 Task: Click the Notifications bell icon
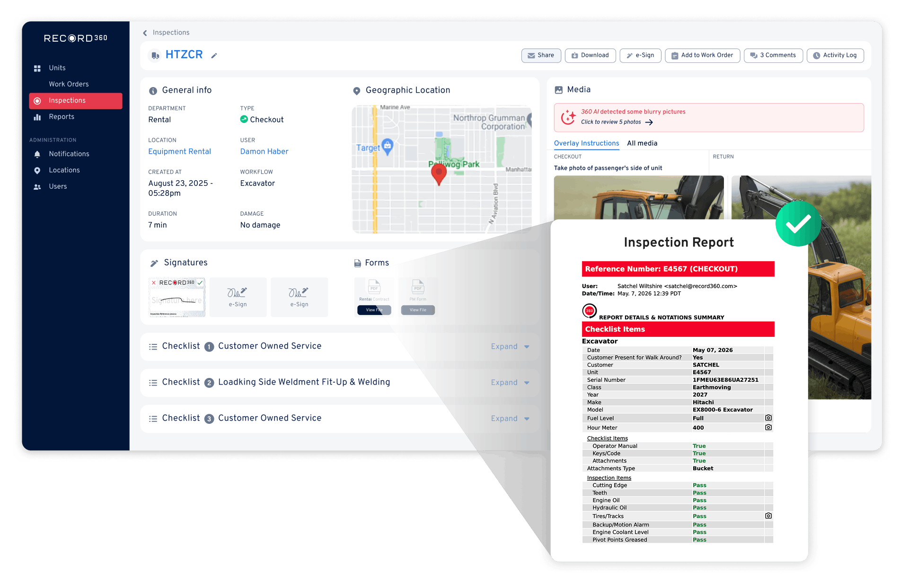tap(37, 154)
